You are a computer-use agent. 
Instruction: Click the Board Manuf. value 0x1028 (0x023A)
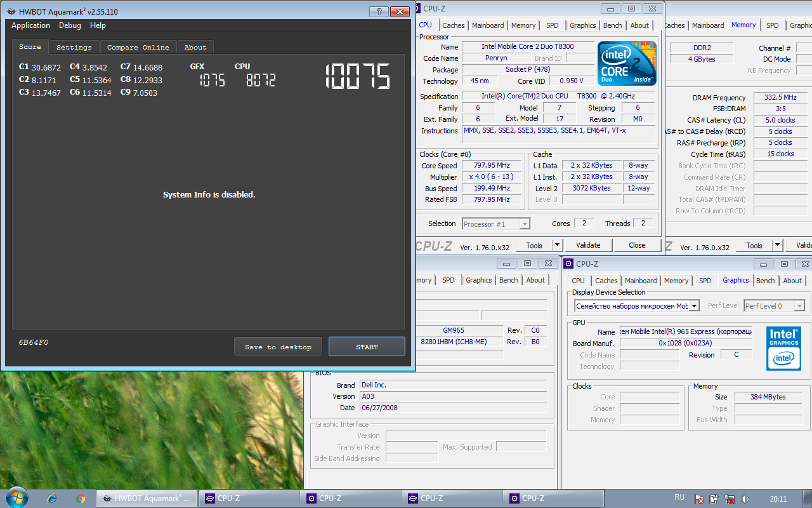pos(685,343)
